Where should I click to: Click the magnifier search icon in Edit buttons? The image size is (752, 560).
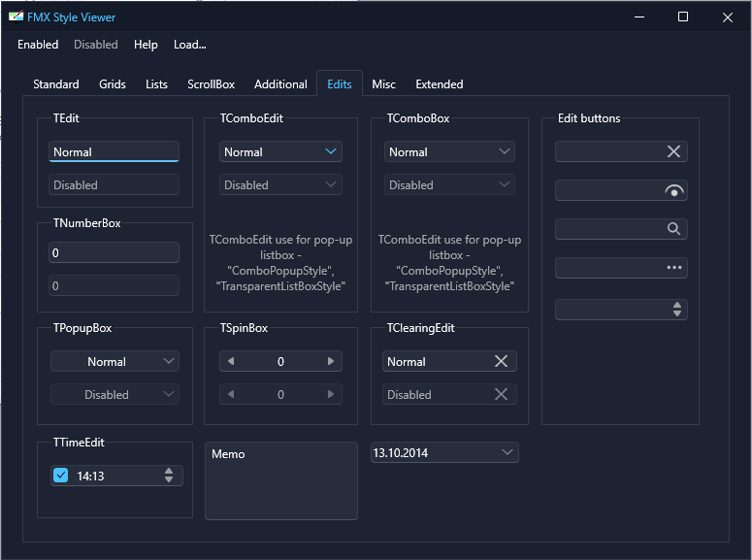pos(673,229)
